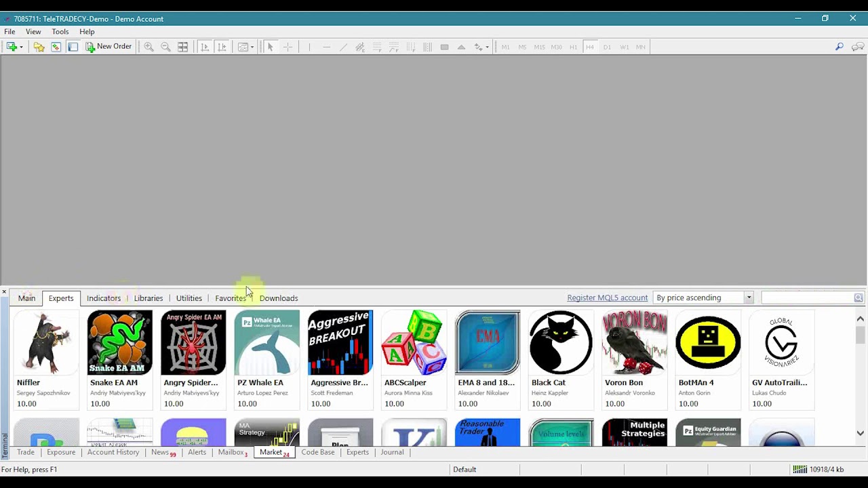Select the H4 timeframe button
The image size is (868, 488).
pyautogui.click(x=590, y=47)
